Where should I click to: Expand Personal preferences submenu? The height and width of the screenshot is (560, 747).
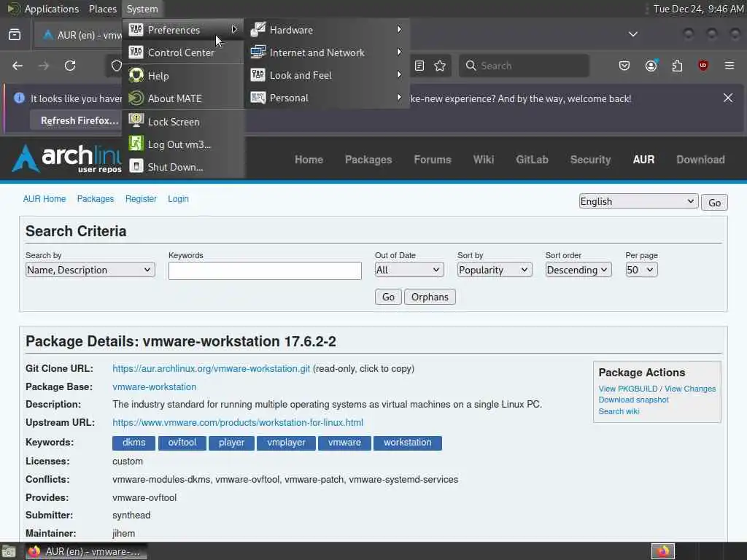coord(327,98)
